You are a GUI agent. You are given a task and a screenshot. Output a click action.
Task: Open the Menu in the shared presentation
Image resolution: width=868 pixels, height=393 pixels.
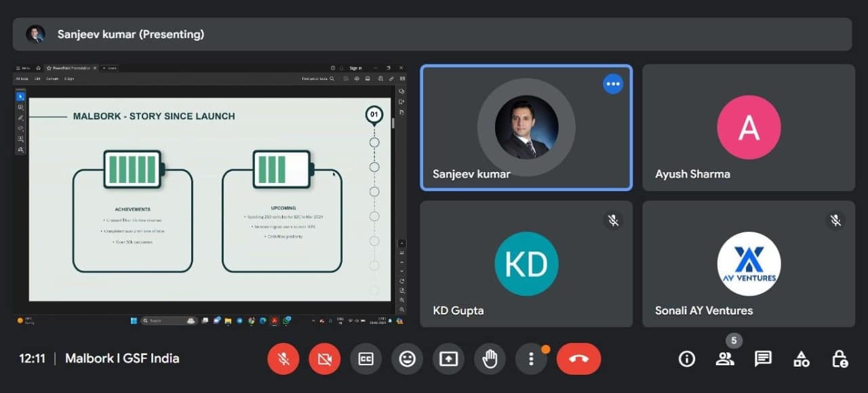pyautogui.click(x=23, y=68)
